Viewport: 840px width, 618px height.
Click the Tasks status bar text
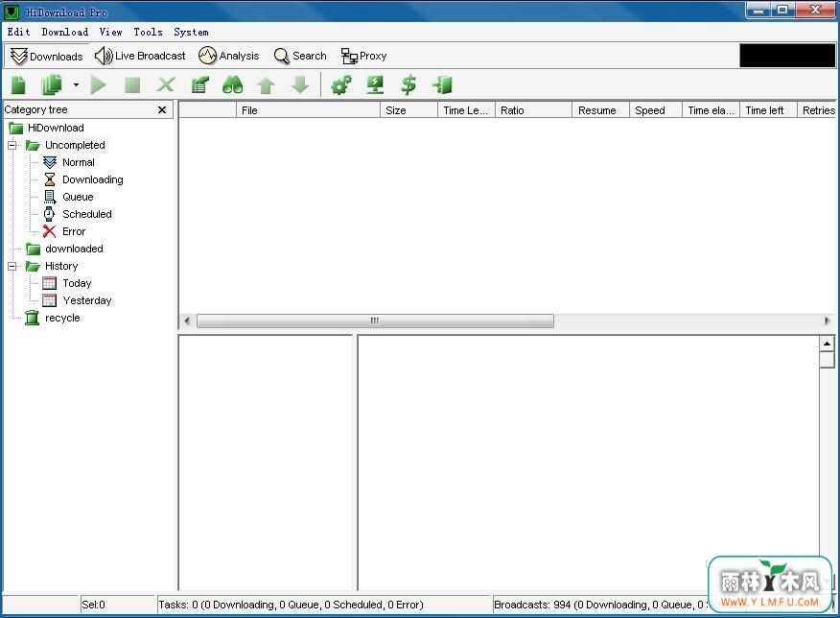coord(291,605)
